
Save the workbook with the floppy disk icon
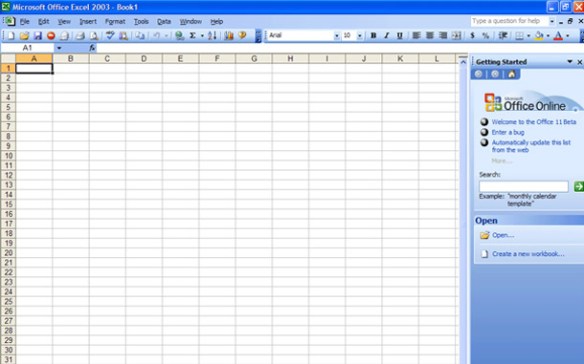(38, 36)
